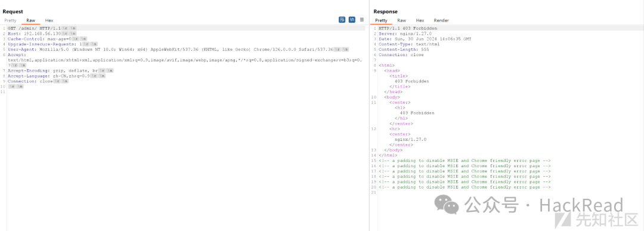This screenshot has width=644, height=231.
Task: Click the opening '<h1>' tag
Action: tap(400, 107)
